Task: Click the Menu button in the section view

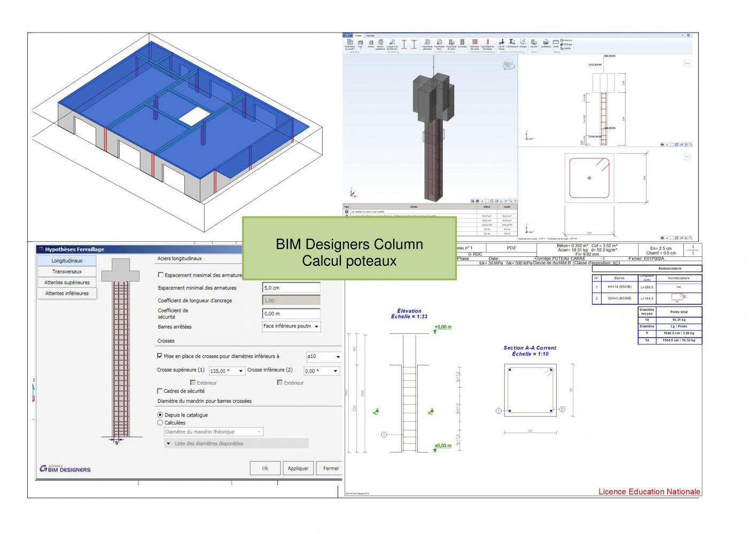Action: coord(688,157)
